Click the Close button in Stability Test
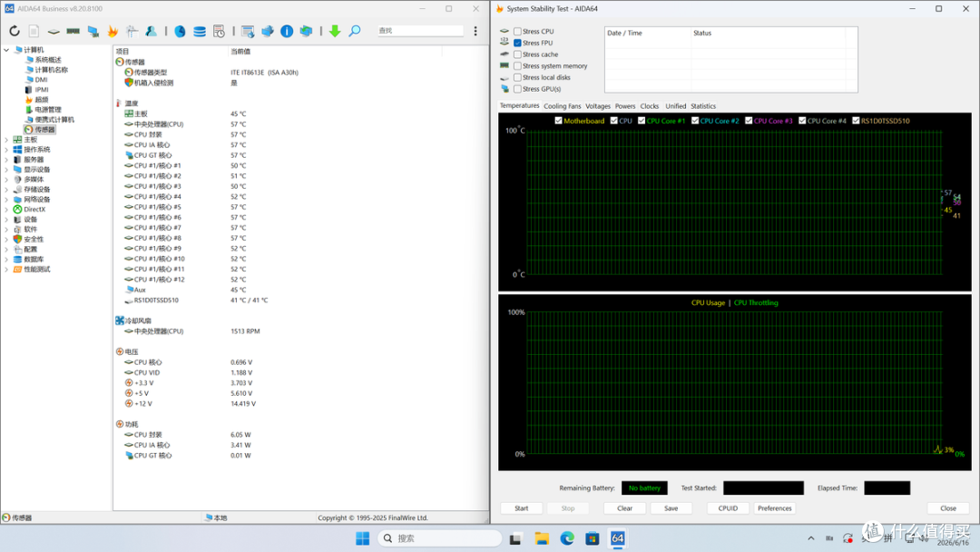 [948, 508]
